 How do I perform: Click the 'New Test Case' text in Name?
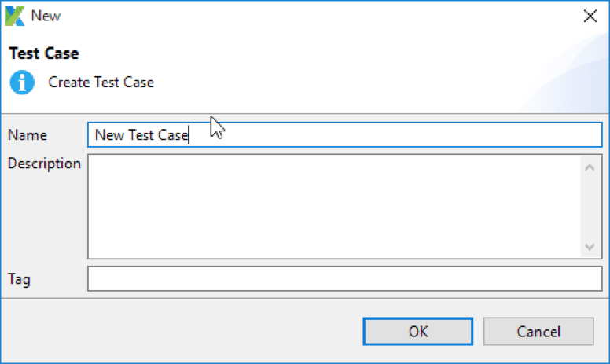[141, 135]
